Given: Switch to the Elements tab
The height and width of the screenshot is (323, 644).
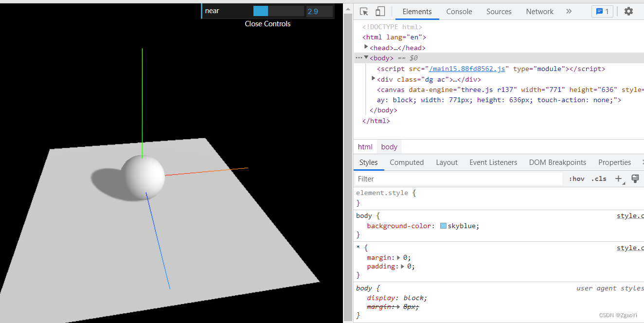Looking at the screenshot, I should point(417,11).
